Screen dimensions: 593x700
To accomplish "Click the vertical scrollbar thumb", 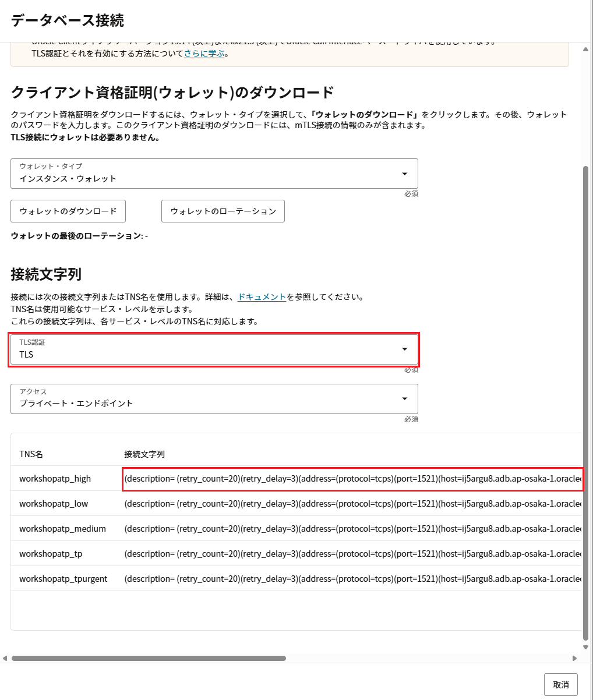I will [x=586, y=402].
